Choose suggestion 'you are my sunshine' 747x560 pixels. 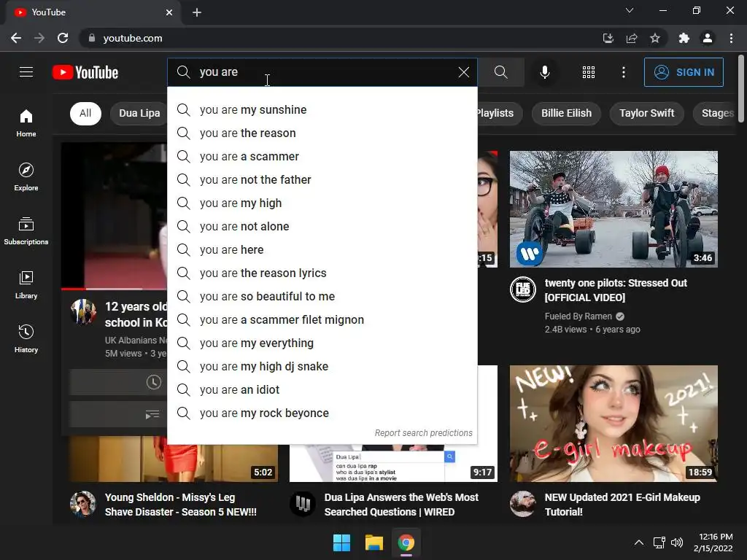322,109
